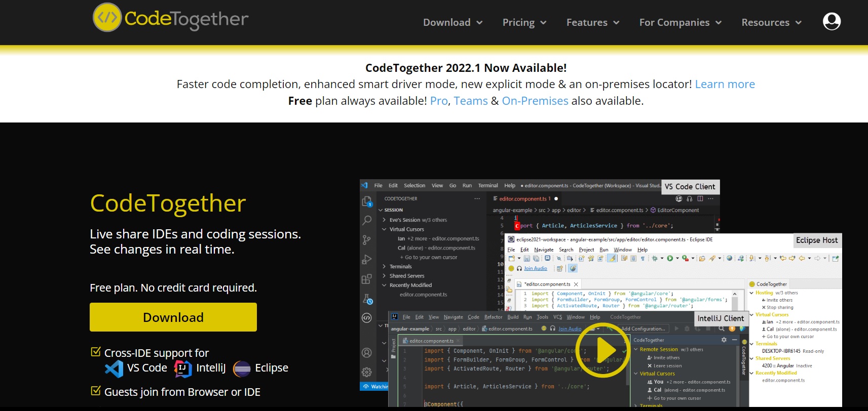The image size is (868, 411).
Task: Click the Debug bug icon in Eclipse toolbar
Action: (655, 258)
